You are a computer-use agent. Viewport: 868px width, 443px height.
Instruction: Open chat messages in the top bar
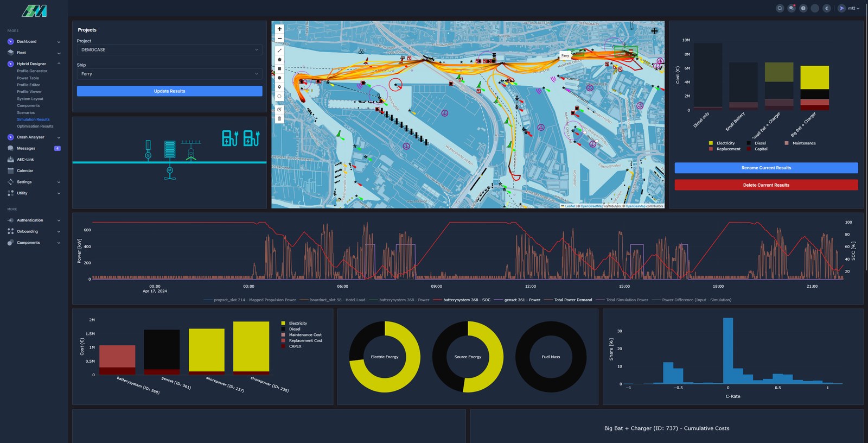(792, 8)
